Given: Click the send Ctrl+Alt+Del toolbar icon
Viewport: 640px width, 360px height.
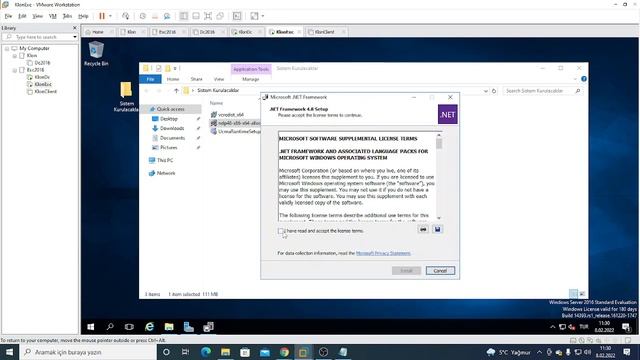Looking at the screenshot, I should point(125,16).
